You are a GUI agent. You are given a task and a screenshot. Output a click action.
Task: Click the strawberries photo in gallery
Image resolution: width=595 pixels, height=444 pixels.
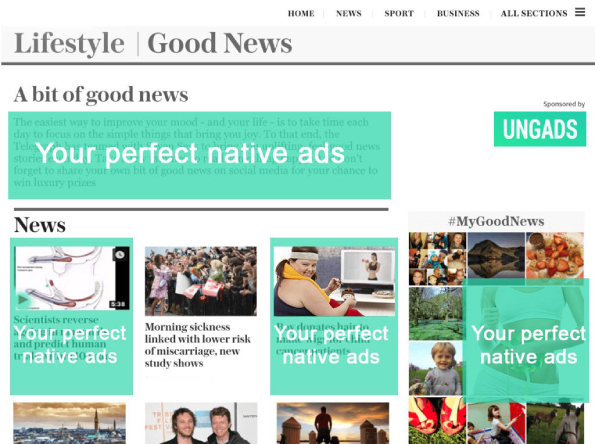(555, 256)
